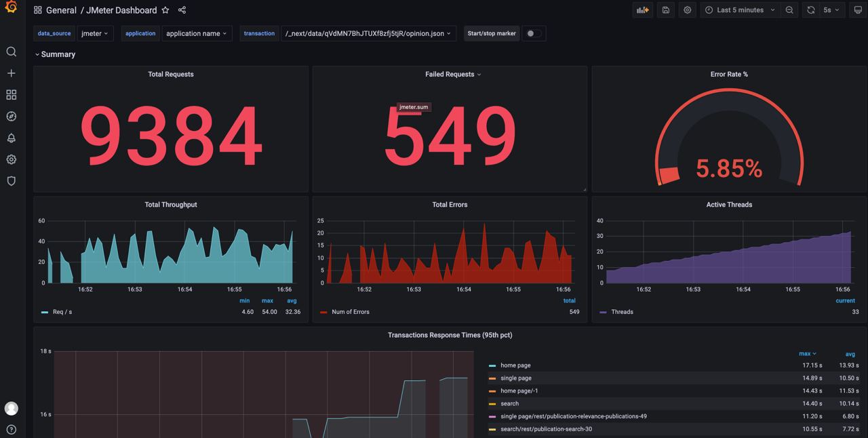Open the Total Errors panel title
This screenshot has width=868, height=438.
pos(450,205)
